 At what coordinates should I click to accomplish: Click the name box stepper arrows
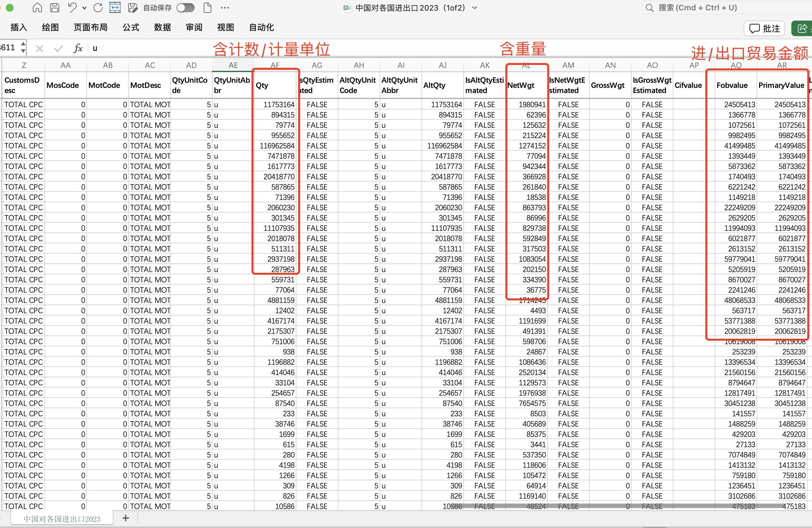(23, 47)
